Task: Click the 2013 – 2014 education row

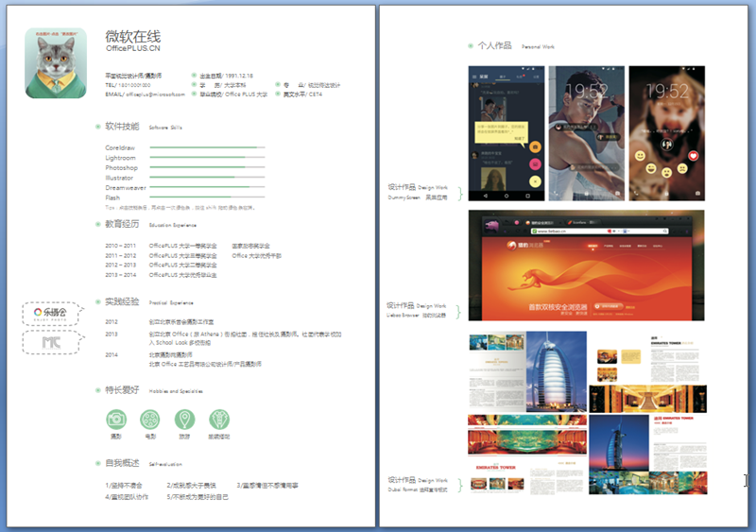Action: pyautogui.click(x=161, y=275)
